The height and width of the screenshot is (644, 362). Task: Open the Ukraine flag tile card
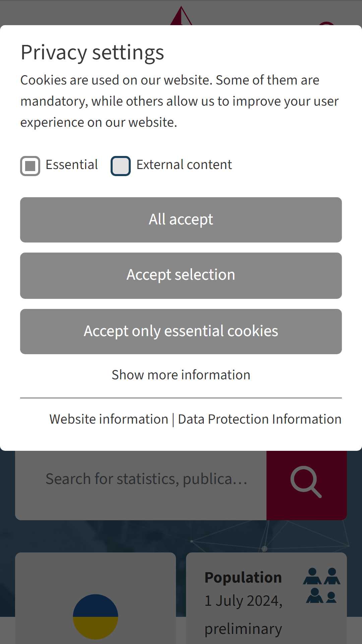click(96, 598)
